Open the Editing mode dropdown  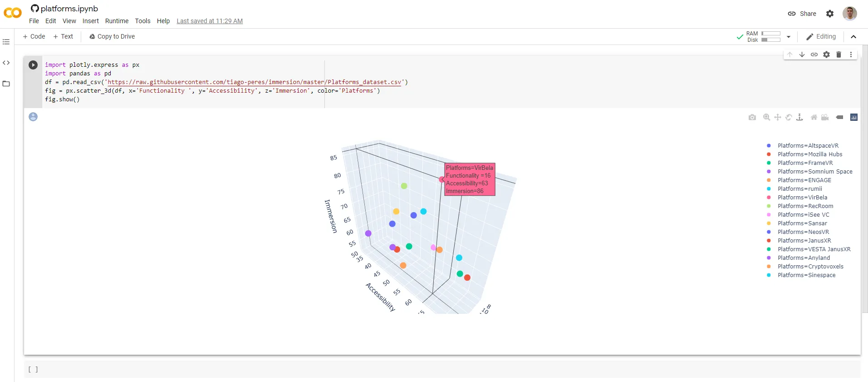point(821,37)
